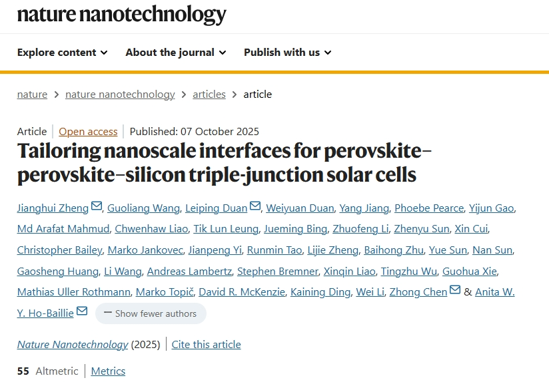Click the mail icon next to Zhong Chen
This screenshot has width=549, height=392.
pyautogui.click(x=455, y=291)
